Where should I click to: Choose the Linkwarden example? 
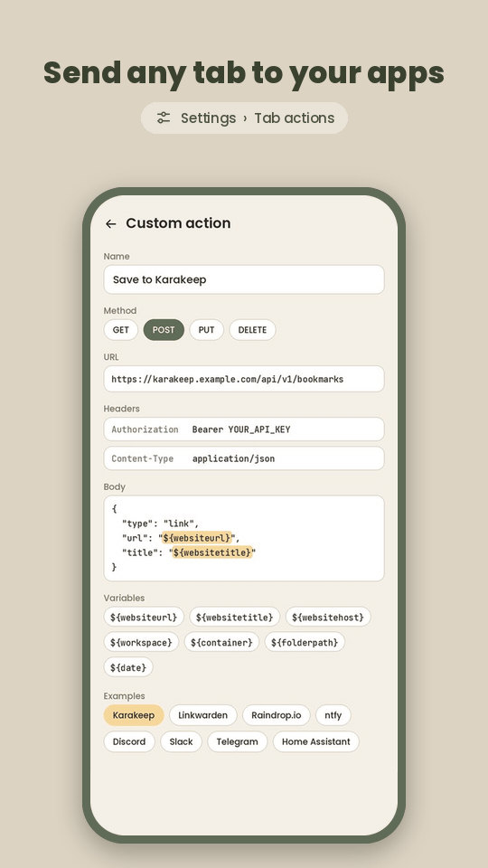pos(203,715)
